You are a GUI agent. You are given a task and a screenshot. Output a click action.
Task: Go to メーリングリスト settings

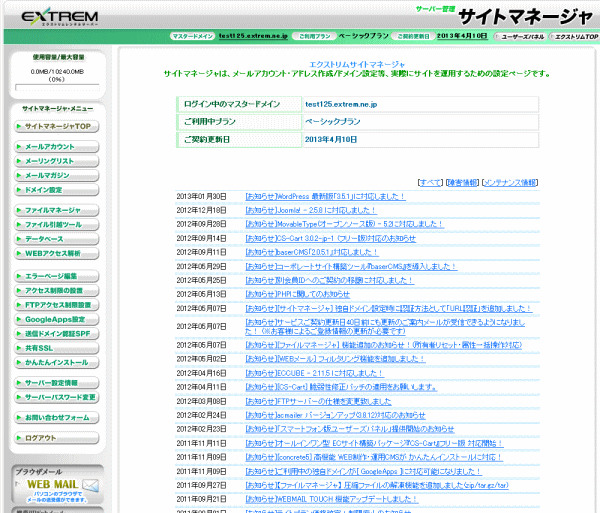coord(56,161)
